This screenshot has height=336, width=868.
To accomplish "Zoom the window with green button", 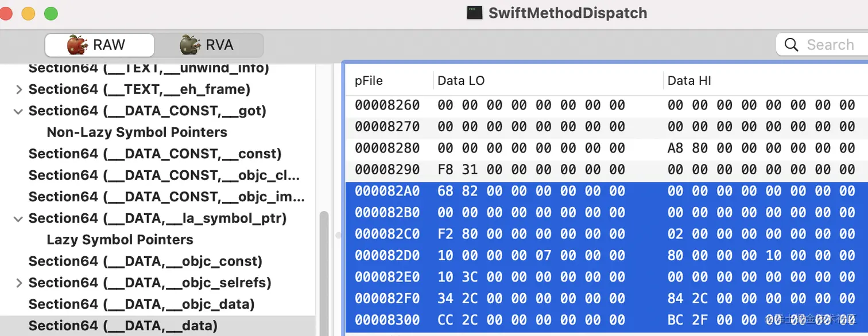I will click(x=51, y=13).
